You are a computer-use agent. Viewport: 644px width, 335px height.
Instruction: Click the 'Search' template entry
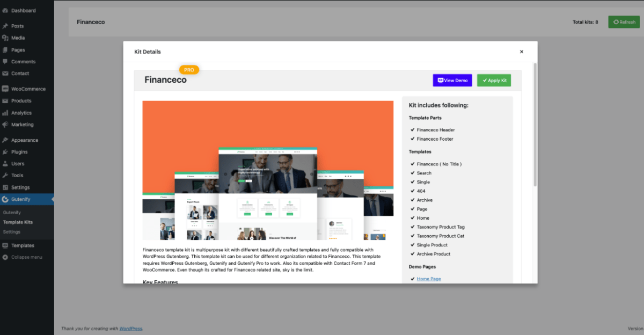(x=424, y=173)
